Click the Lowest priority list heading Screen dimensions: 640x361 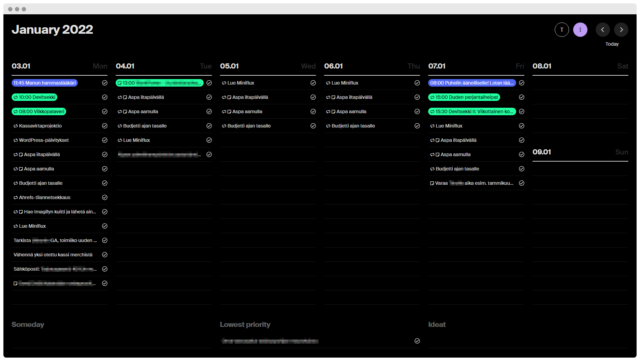click(x=245, y=325)
